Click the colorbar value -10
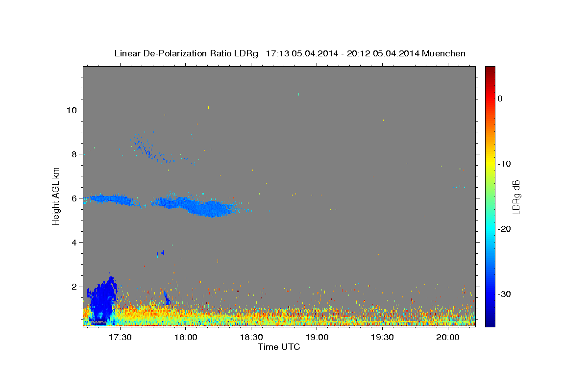588x392 pixels. 505,164
